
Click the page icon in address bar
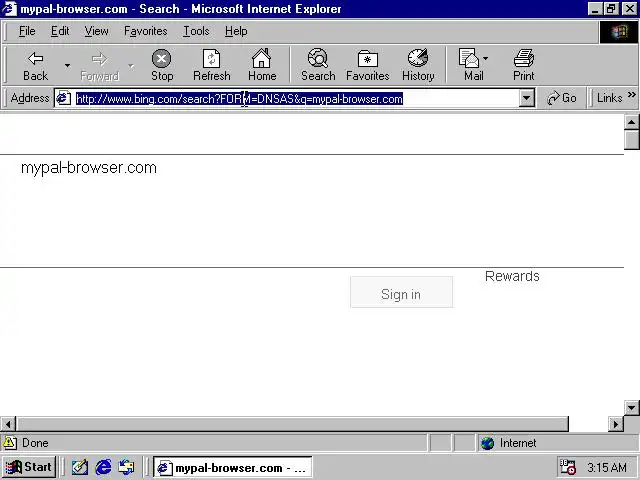click(x=63, y=98)
